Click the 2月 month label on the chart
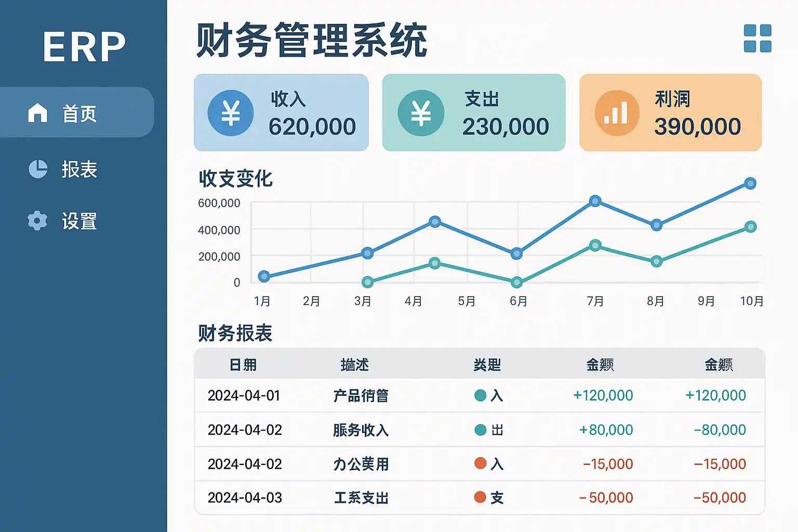The height and width of the screenshot is (532, 798). 312,301
